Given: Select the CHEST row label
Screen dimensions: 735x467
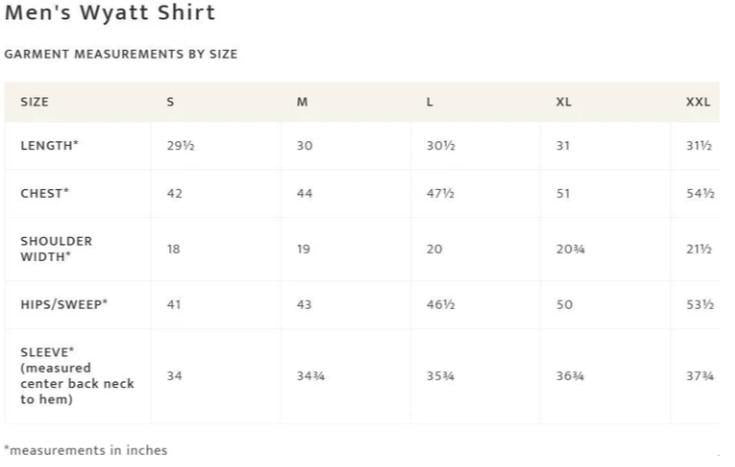Looking at the screenshot, I should (45, 193).
